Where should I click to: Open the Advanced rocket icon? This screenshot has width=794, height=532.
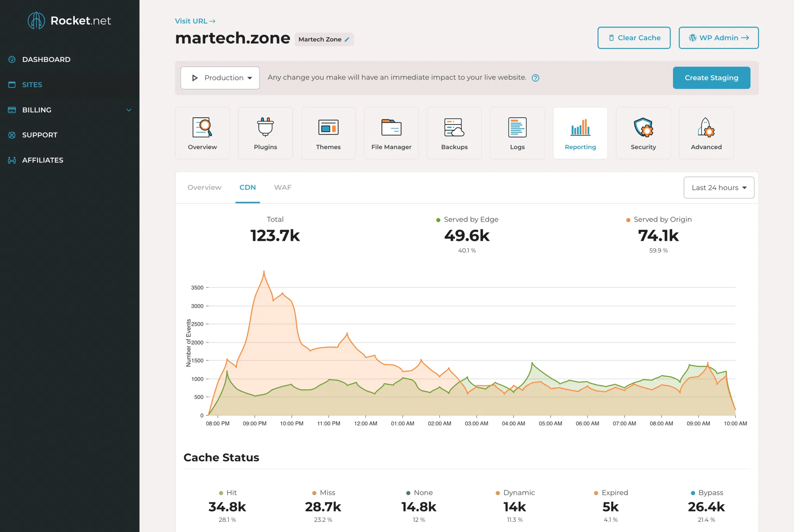click(x=706, y=127)
